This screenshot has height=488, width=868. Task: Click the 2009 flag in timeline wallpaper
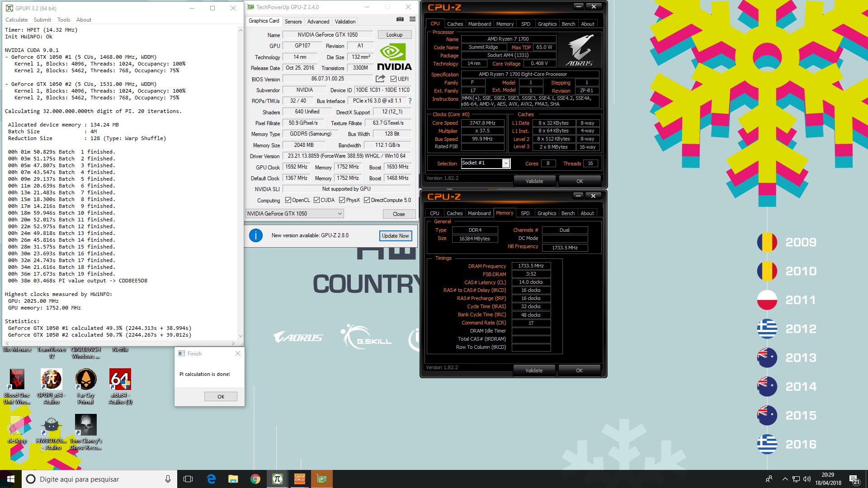click(767, 242)
